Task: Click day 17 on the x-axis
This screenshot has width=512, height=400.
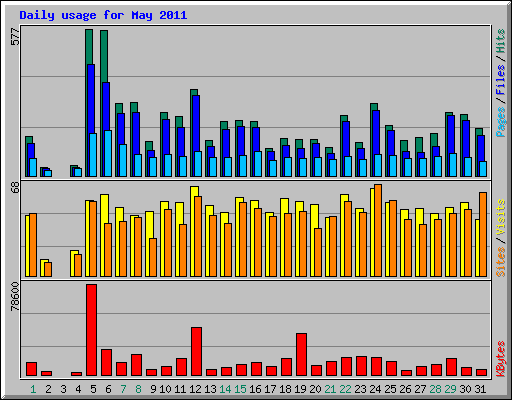Action: [x=270, y=389]
